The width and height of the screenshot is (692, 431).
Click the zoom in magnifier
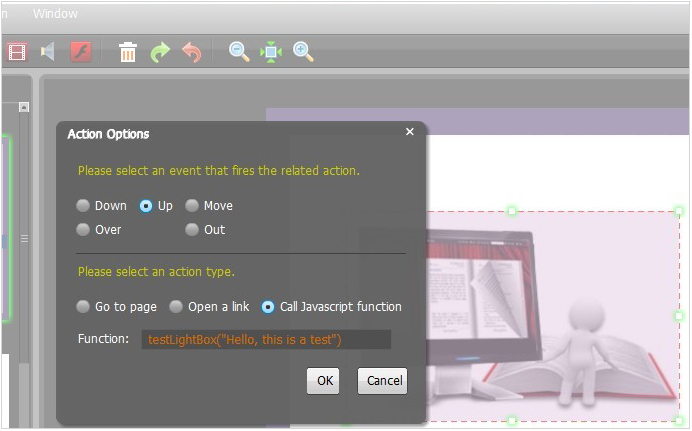click(x=304, y=52)
